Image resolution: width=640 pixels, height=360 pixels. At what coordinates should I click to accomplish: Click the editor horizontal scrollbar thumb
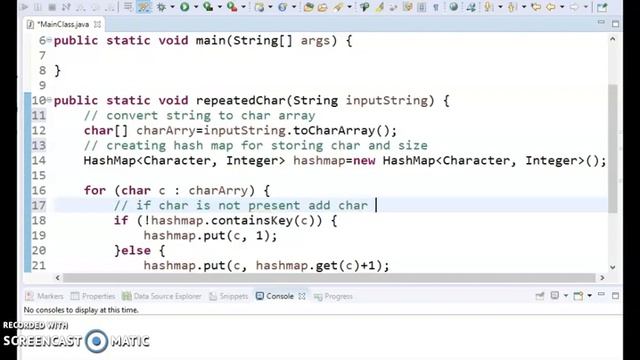coord(329,278)
